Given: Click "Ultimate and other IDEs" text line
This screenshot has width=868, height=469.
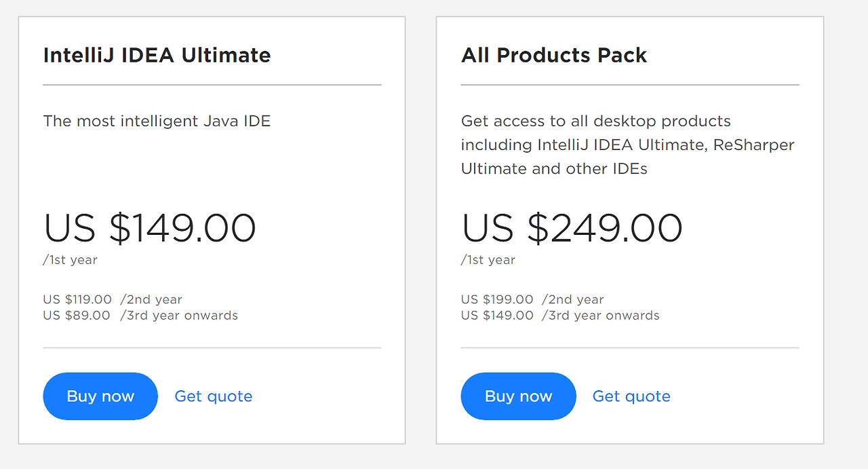Looking at the screenshot, I should click(554, 169).
